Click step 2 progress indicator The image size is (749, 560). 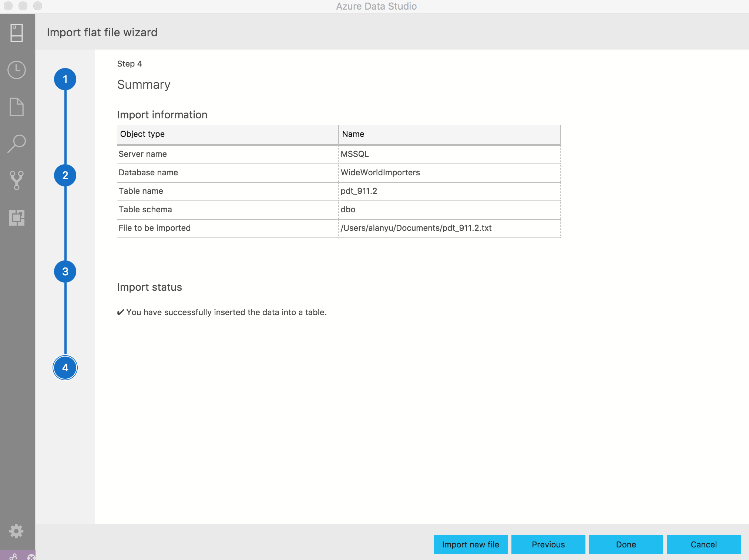(x=65, y=175)
